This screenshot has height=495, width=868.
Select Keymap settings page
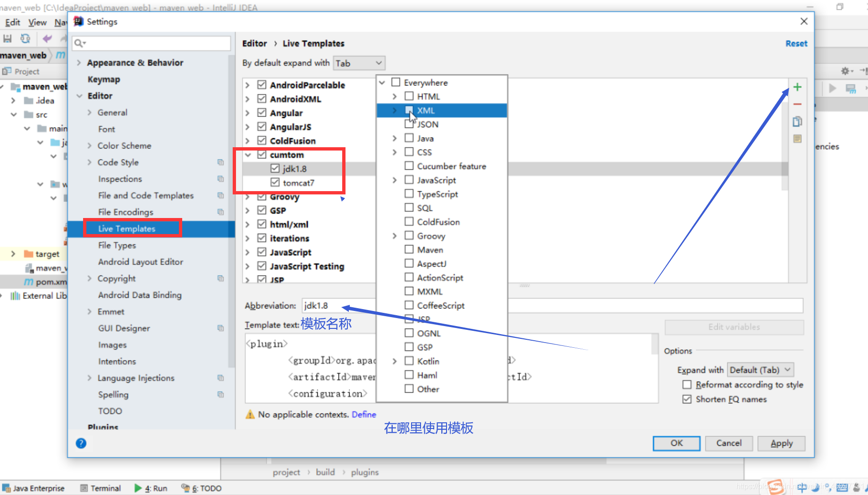point(104,79)
